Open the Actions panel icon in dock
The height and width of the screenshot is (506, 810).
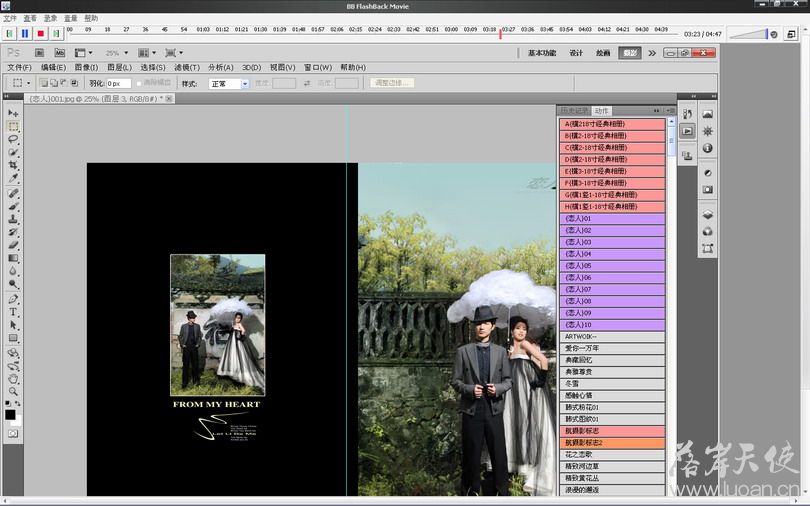click(688, 131)
